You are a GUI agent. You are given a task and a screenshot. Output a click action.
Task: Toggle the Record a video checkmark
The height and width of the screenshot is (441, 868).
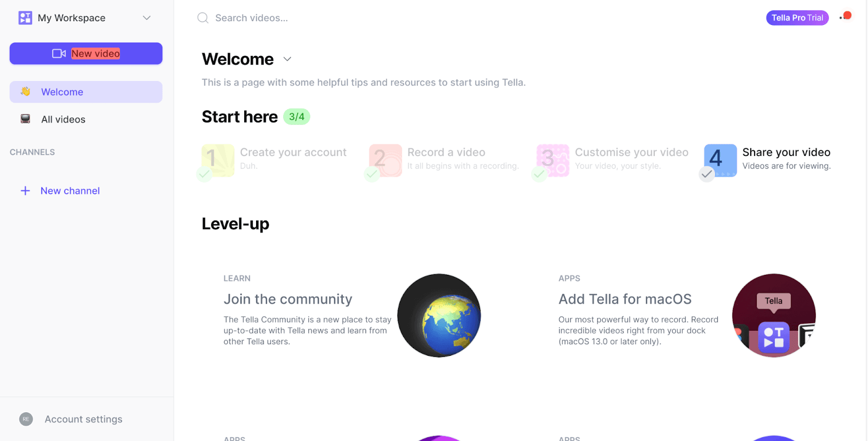tap(372, 174)
